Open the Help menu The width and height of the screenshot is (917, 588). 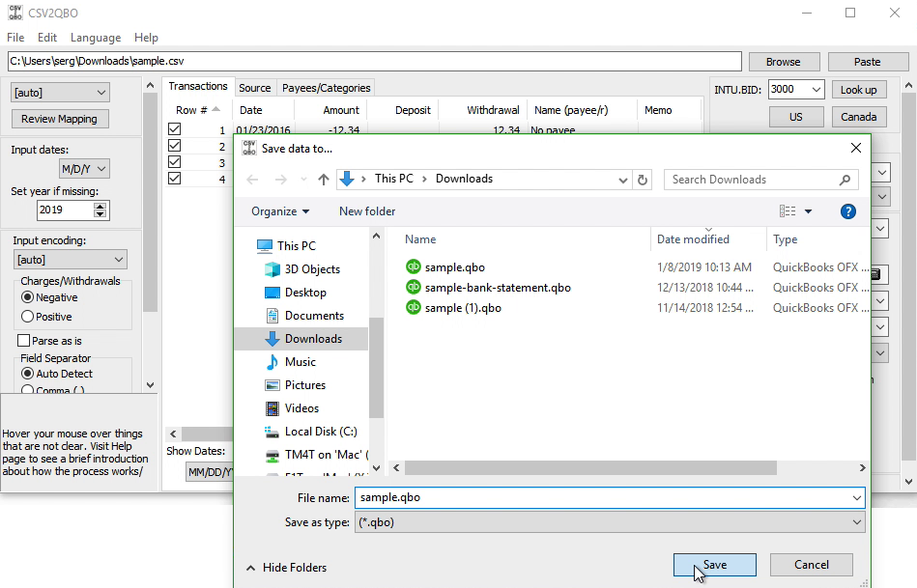click(x=146, y=38)
